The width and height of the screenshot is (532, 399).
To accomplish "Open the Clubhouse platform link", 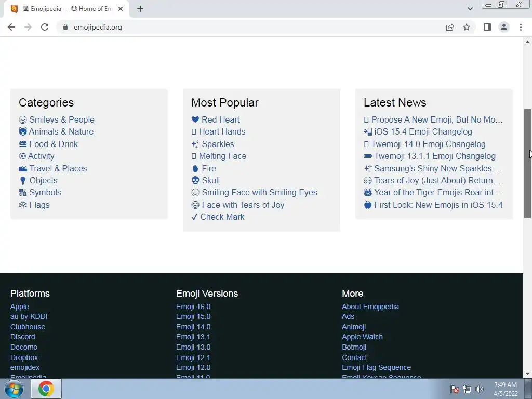I will coord(28,327).
